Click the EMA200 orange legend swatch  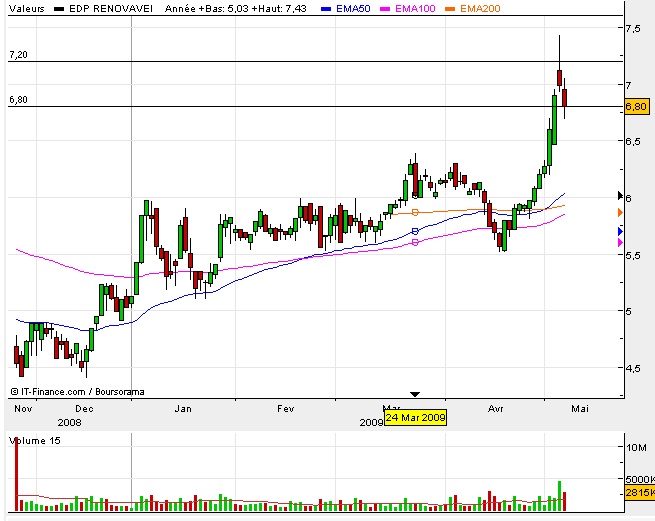[x=450, y=9]
